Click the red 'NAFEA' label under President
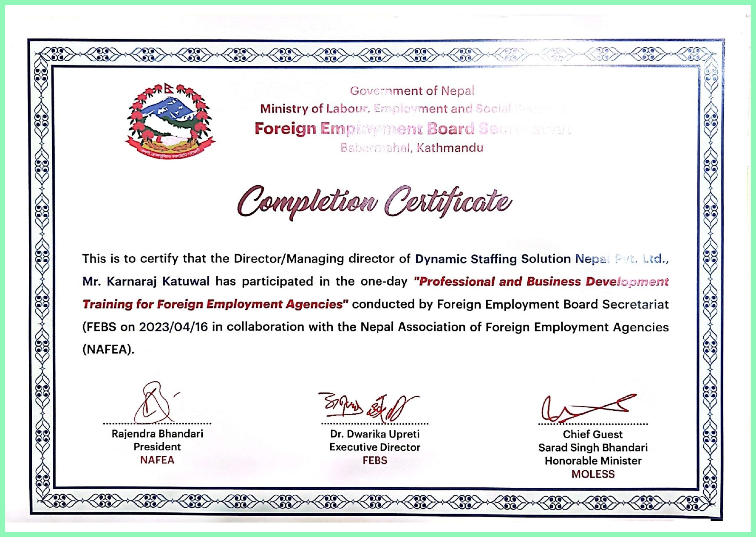 157,460
